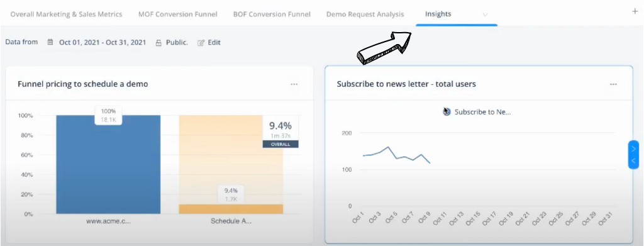Select the blue www.acme.c... funnel bar
This screenshot has height=246, width=644.
pos(108,164)
